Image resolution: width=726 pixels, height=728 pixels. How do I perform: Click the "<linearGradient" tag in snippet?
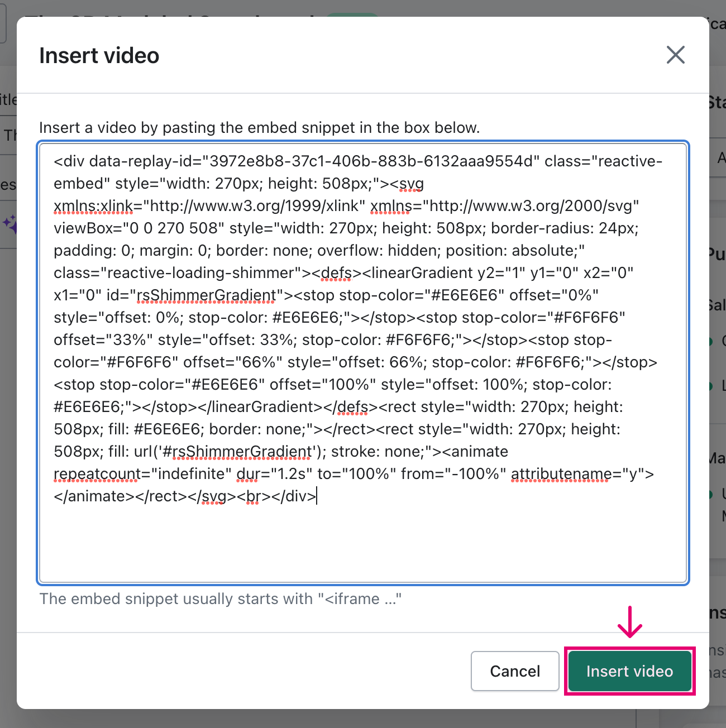pyautogui.click(x=417, y=272)
